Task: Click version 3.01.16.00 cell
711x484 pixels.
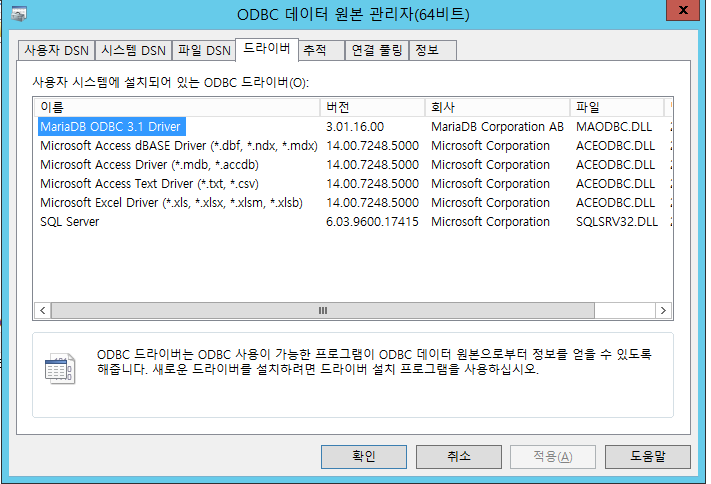Action: tap(355, 127)
